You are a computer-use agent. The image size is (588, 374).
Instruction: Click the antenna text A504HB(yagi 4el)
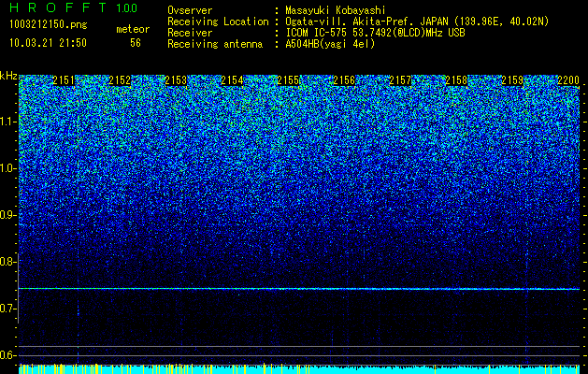tap(330, 44)
